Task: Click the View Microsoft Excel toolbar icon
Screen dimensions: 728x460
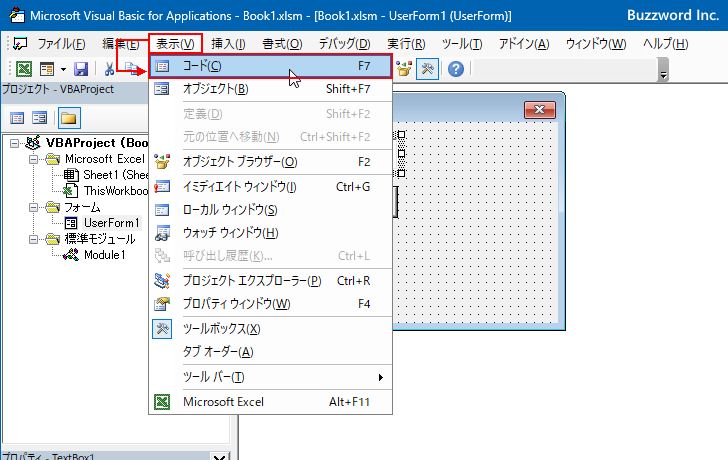Action: (x=24, y=69)
